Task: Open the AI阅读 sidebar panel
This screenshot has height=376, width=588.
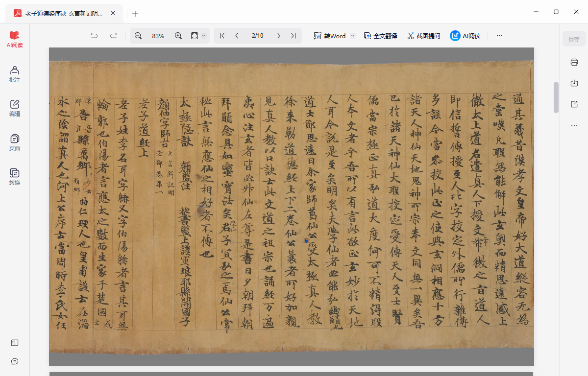Action: 15,40
